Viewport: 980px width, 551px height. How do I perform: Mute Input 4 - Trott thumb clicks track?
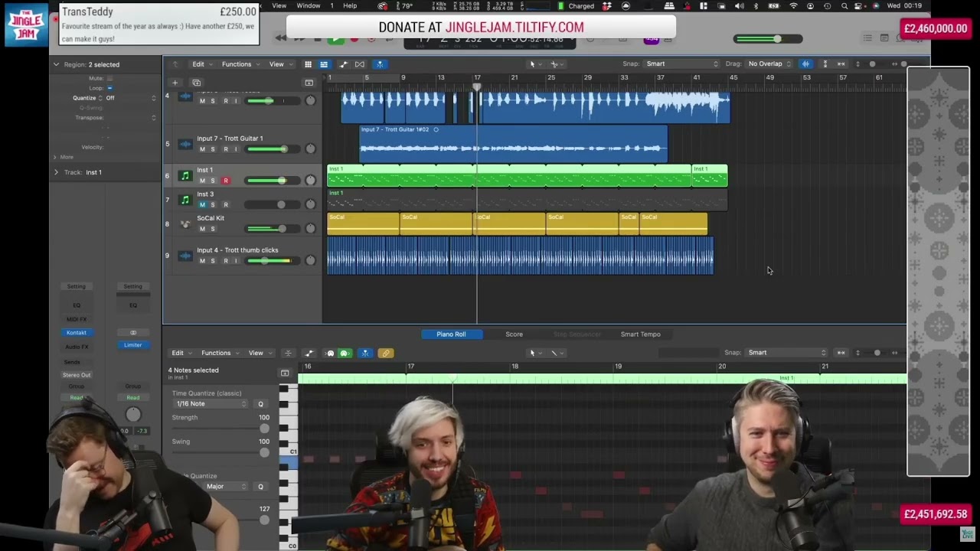coord(202,261)
